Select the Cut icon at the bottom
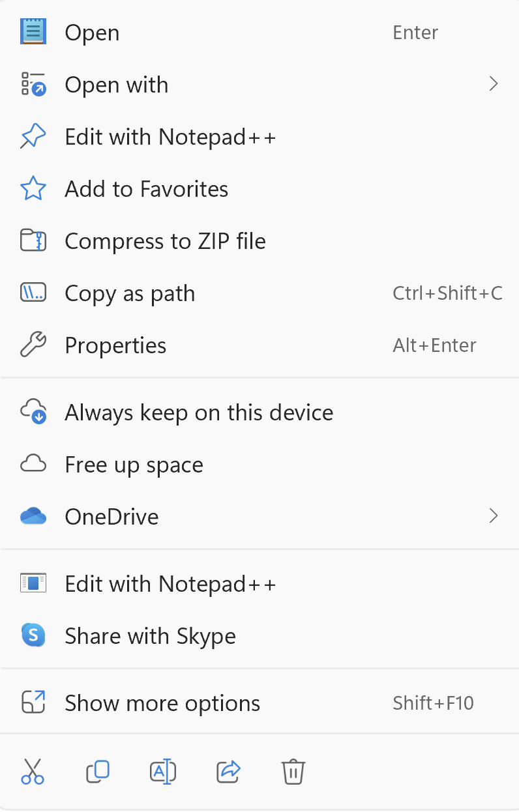 coord(32,772)
